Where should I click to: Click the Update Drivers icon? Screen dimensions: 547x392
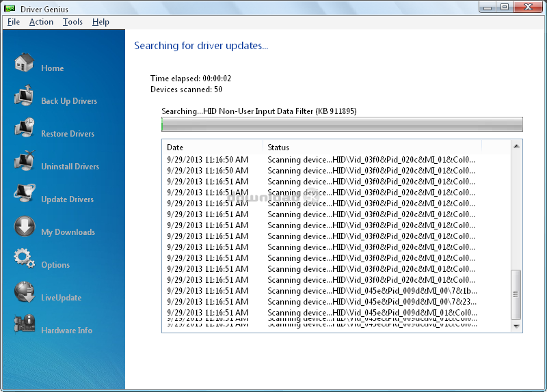click(x=24, y=193)
